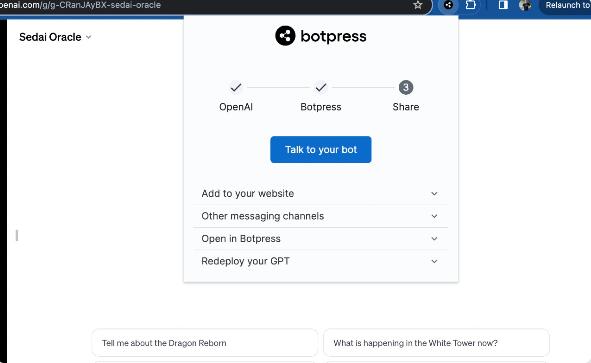The height and width of the screenshot is (363, 591).
Task: Click the Share step label
Action: 406,107
